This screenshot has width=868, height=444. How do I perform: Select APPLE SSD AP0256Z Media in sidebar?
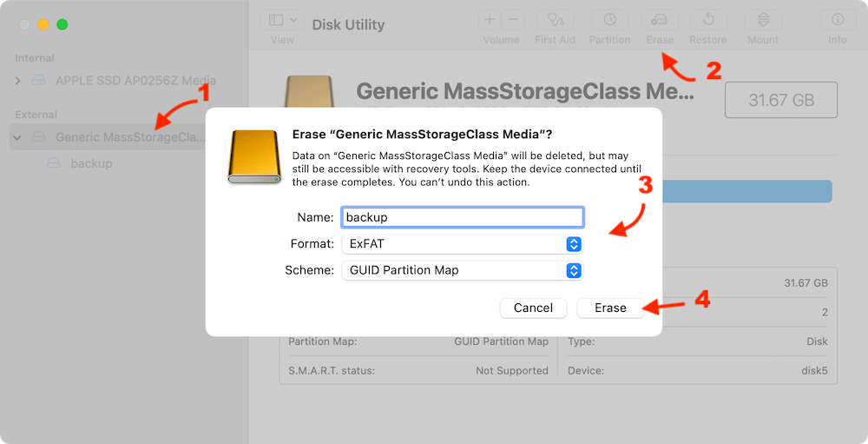point(135,81)
